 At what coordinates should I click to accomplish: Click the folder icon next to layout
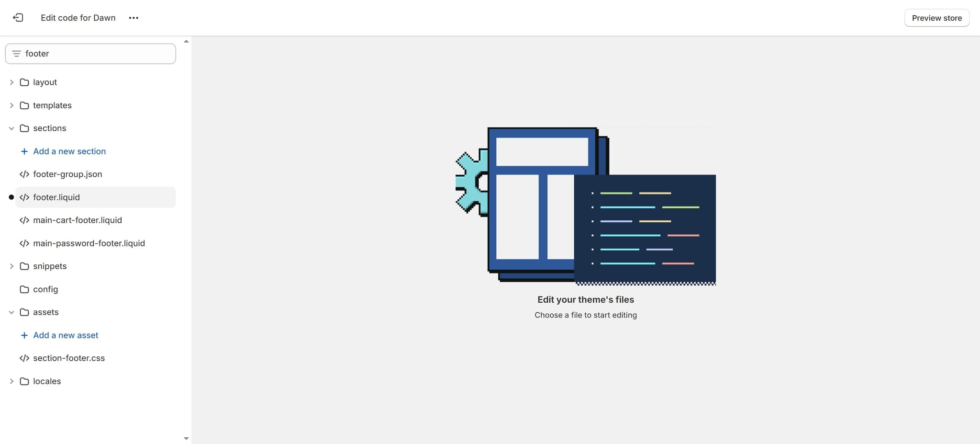pyautogui.click(x=24, y=82)
